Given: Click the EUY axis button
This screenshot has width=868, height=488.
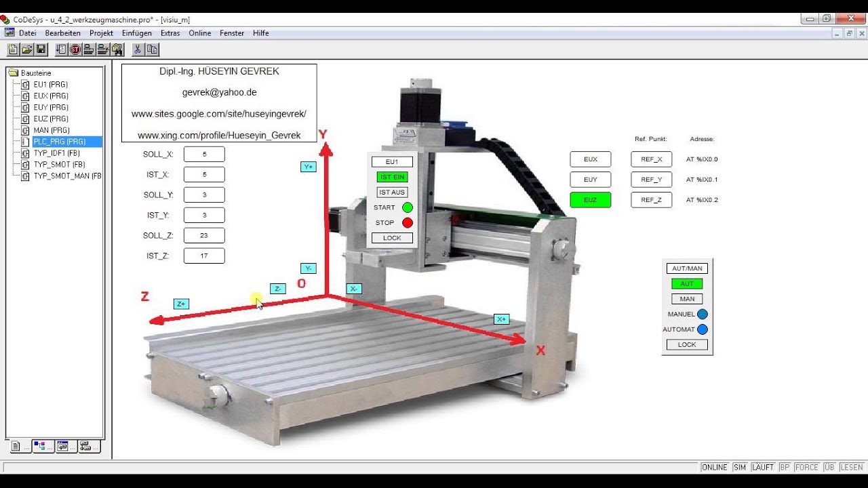Looking at the screenshot, I should click(591, 180).
